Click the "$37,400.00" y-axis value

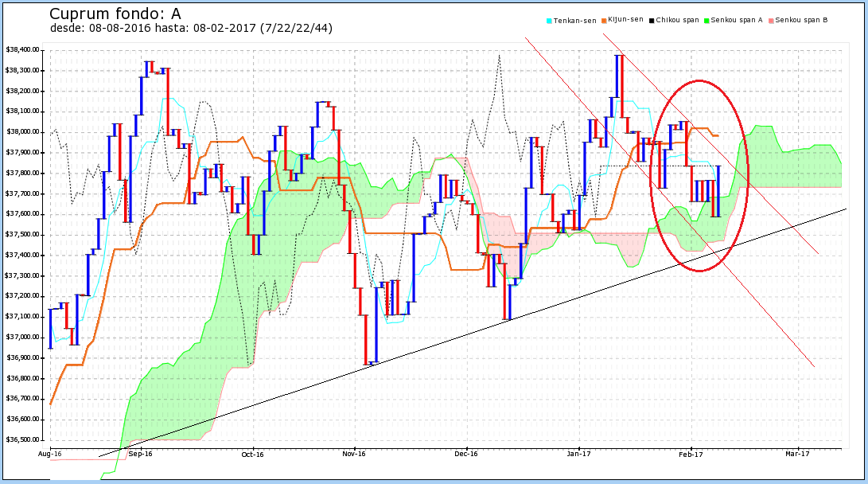click(x=23, y=255)
